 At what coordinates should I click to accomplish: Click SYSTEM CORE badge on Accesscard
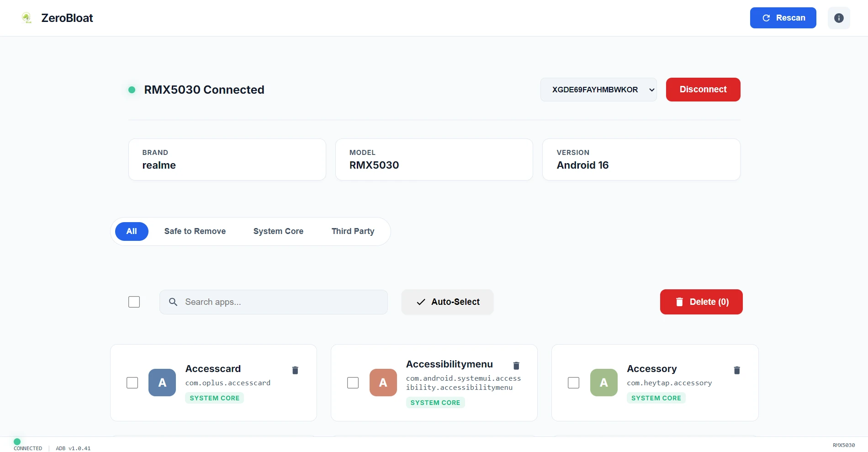pyautogui.click(x=214, y=398)
